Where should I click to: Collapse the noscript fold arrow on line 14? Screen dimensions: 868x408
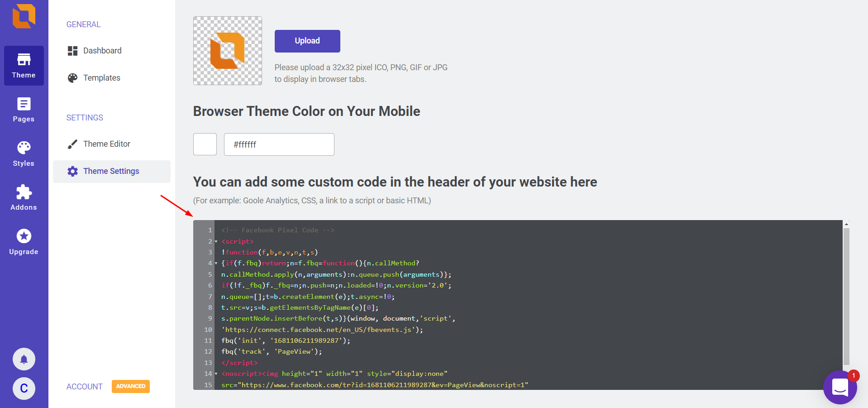coord(216,374)
